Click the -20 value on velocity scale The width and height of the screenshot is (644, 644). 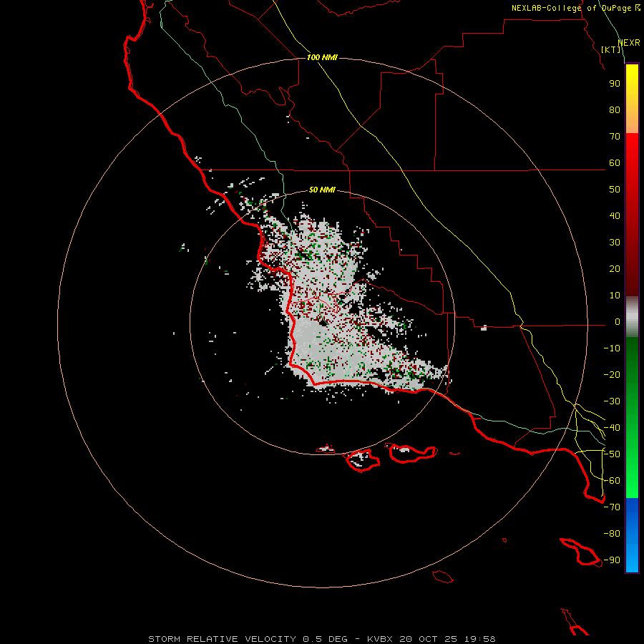pos(612,374)
